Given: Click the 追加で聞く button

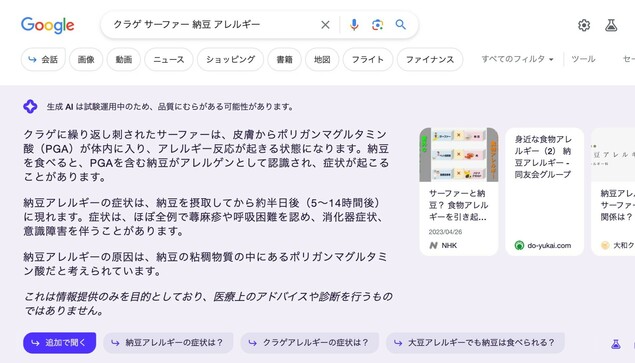Looking at the screenshot, I should (60, 343).
